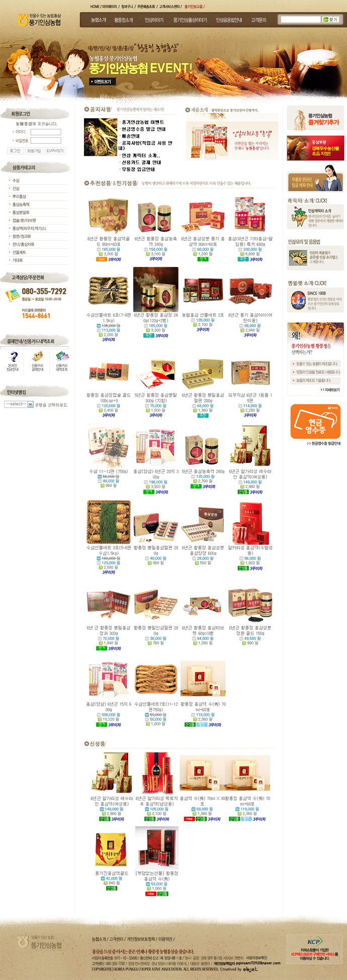
Task: Click the 찾기 search button
Action: point(330,20)
